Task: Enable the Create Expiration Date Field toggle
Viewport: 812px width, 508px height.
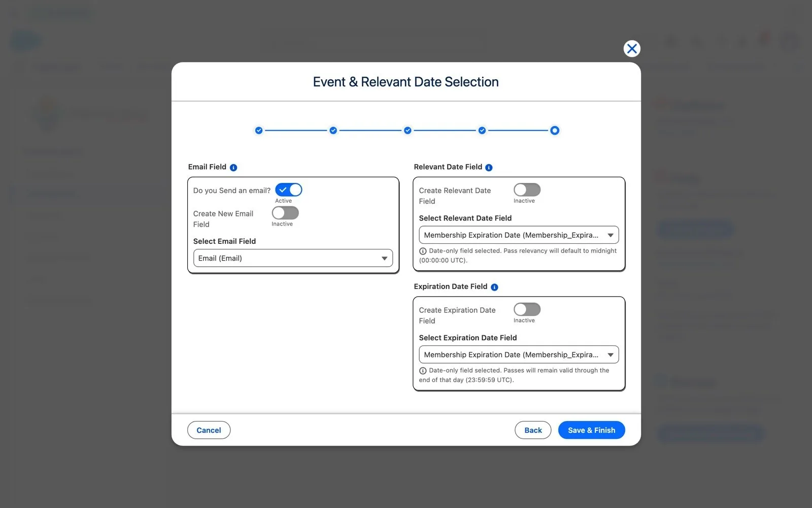Action: 527,309
